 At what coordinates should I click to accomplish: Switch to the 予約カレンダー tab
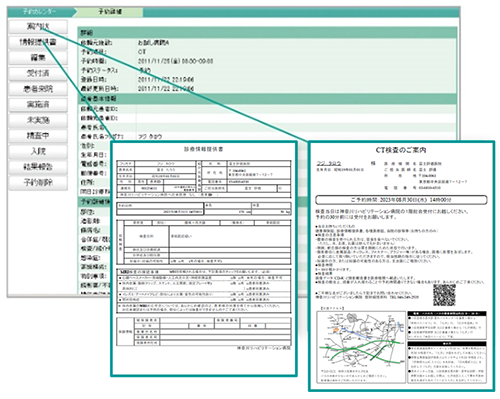pos(41,12)
